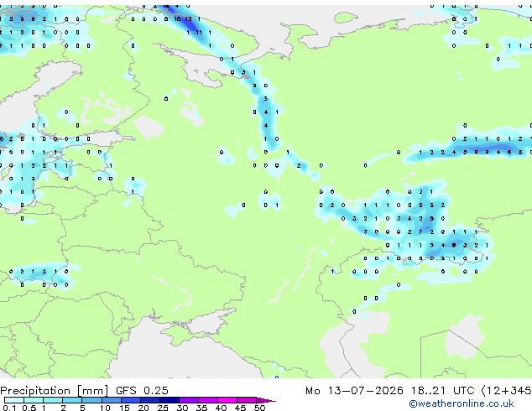The height and width of the screenshot is (411, 532).
Task: Select the lightest 0.1 legend swatch
Action: tap(14, 400)
